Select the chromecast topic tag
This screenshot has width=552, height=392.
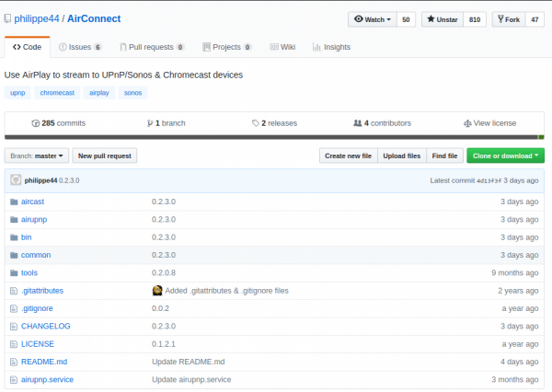pyautogui.click(x=57, y=93)
